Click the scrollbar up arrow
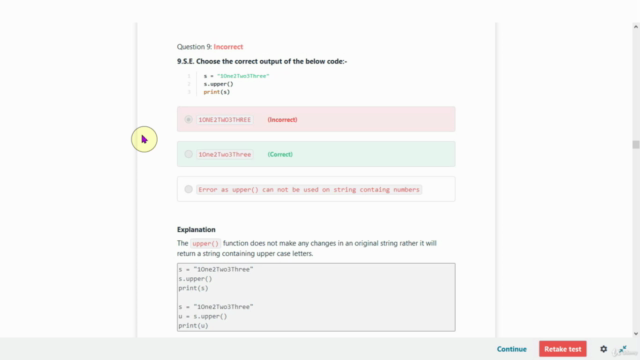Viewport: 640px width, 360px height. [636, 27]
